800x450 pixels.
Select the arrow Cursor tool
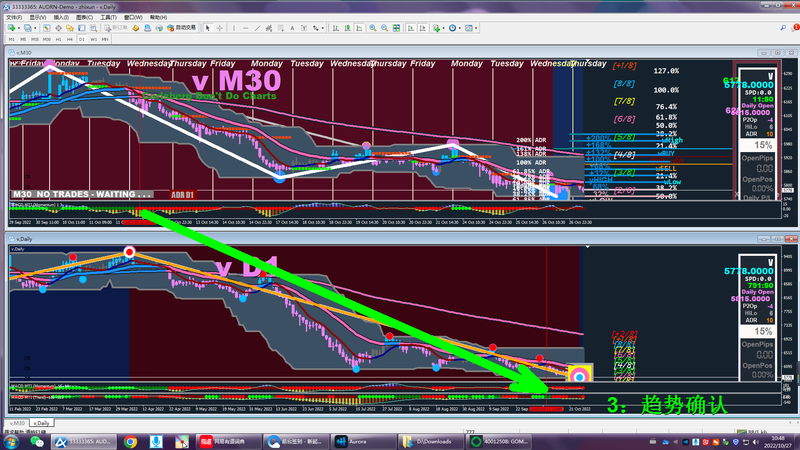pos(208,28)
